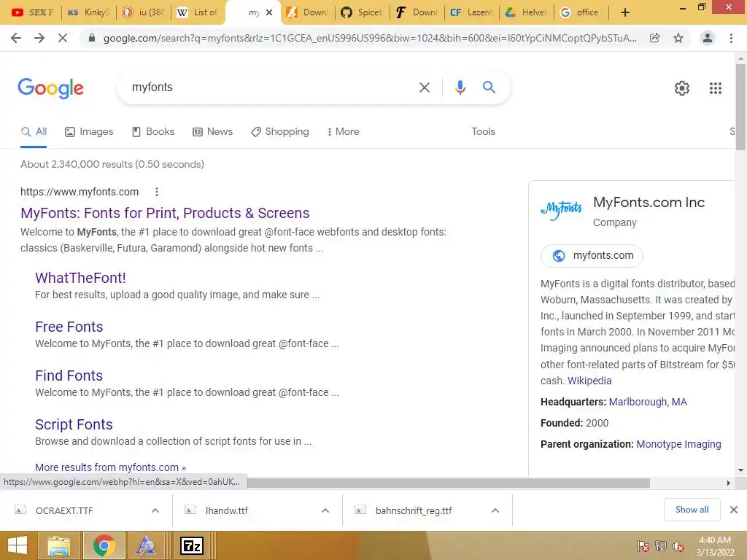Viewport: 747px width, 560px height.
Task: Click Chrome icon in taskbar
Action: [x=104, y=545]
